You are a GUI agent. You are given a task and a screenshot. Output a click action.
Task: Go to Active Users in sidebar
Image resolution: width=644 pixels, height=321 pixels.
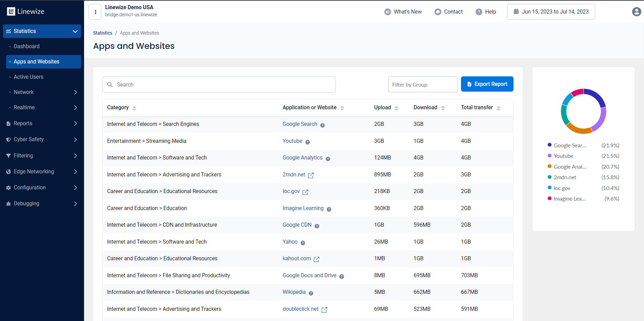click(x=28, y=77)
